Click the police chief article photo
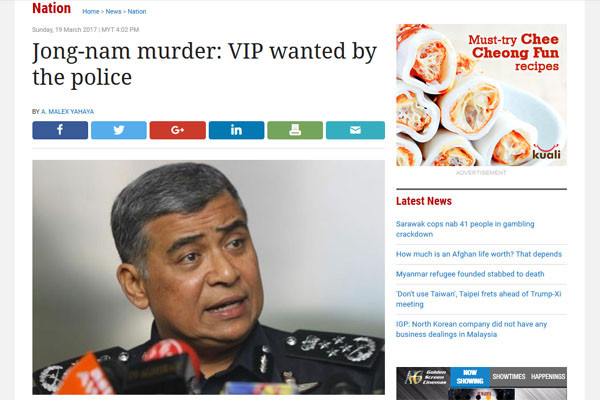600x400 pixels. click(209, 277)
